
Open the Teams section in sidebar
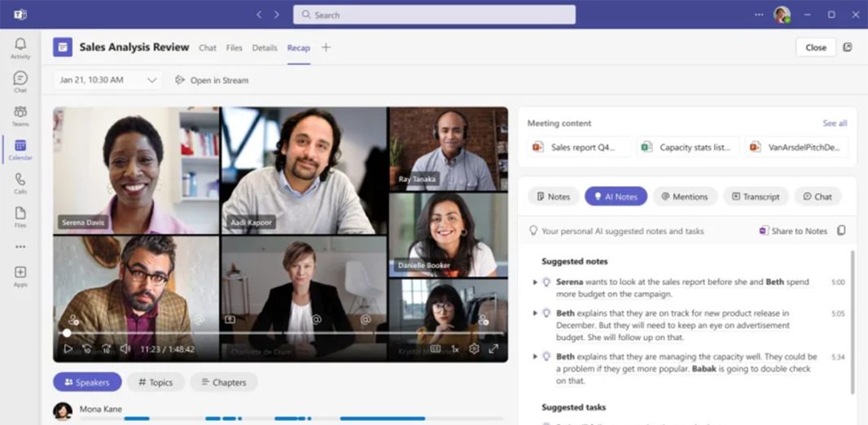click(20, 116)
